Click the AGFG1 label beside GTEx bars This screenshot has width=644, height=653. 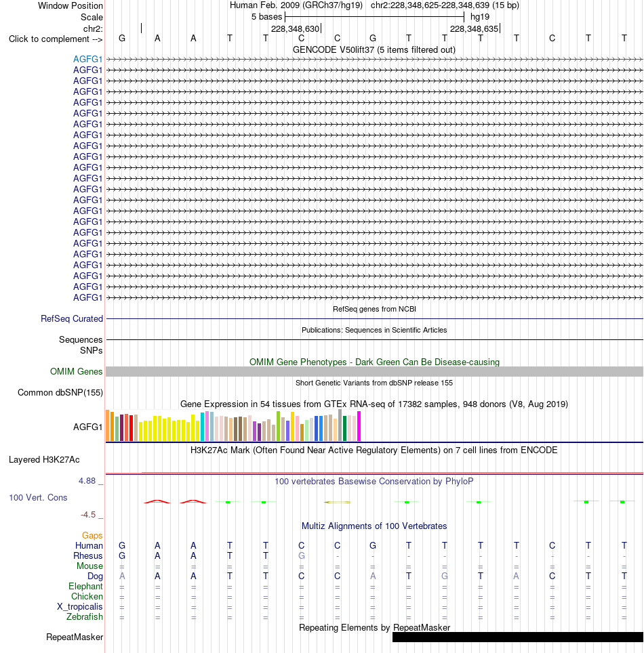click(87, 427)
